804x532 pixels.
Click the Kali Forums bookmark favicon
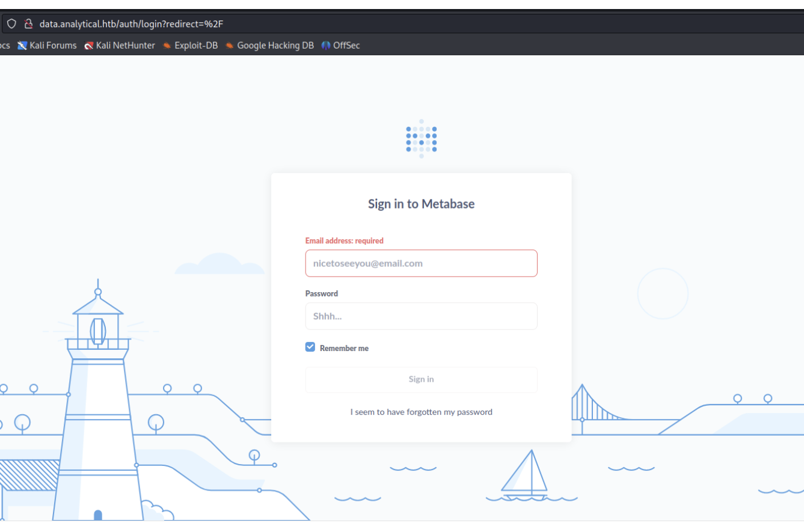(x=22, y=45)
